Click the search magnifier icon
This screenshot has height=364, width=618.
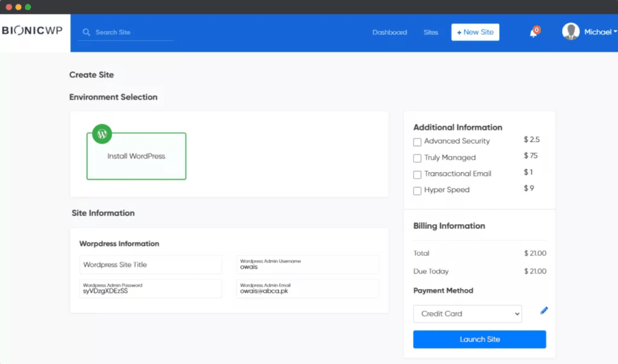[87, 32]
